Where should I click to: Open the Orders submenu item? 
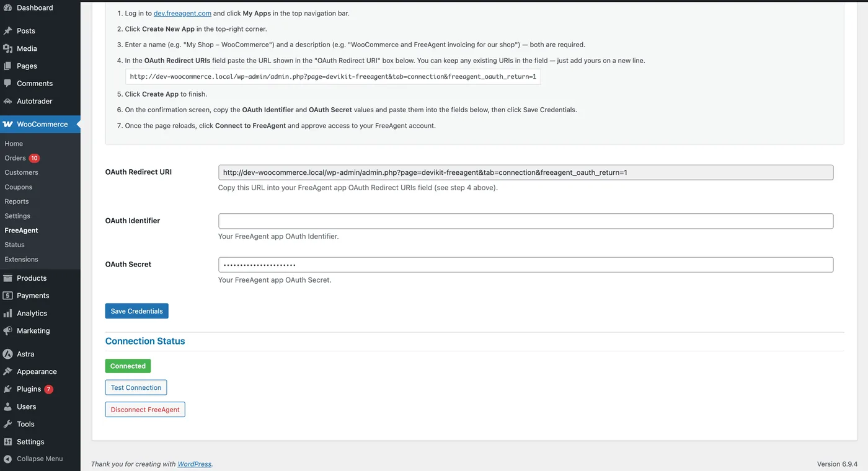pyautogui.click(x=15, y=158)
